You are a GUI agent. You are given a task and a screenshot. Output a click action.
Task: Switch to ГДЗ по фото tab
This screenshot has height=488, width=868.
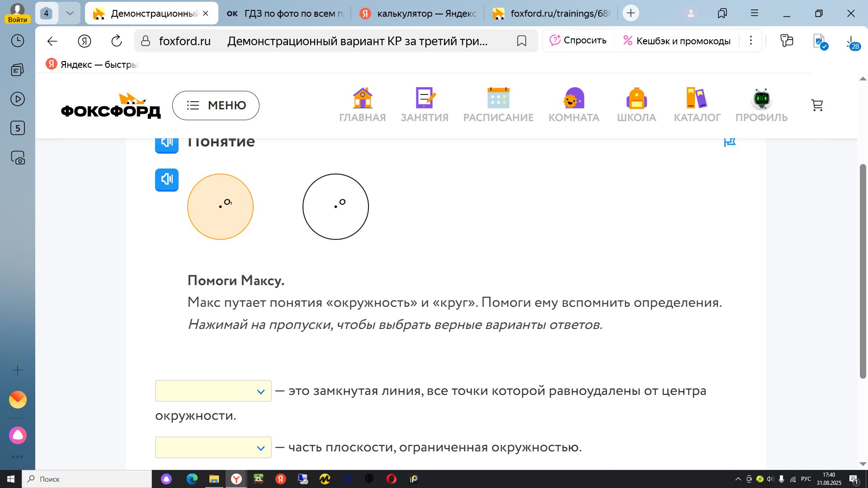coord(286,14)
